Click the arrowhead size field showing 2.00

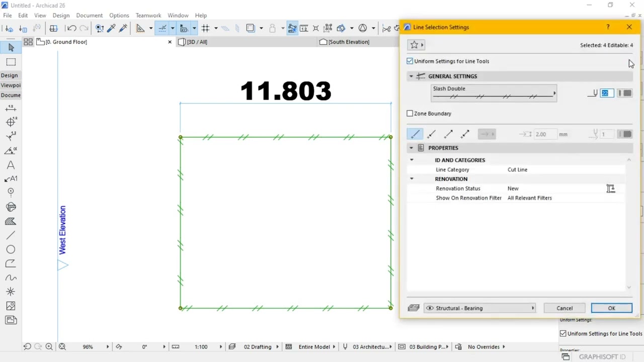[x=545, y=134]
